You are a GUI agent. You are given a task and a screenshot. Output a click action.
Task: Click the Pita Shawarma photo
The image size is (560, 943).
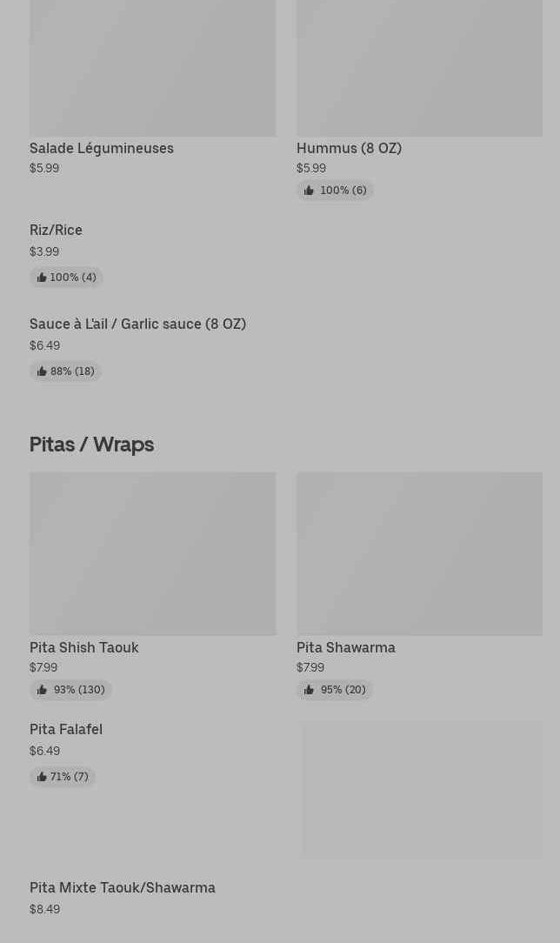tap(419, 553)
